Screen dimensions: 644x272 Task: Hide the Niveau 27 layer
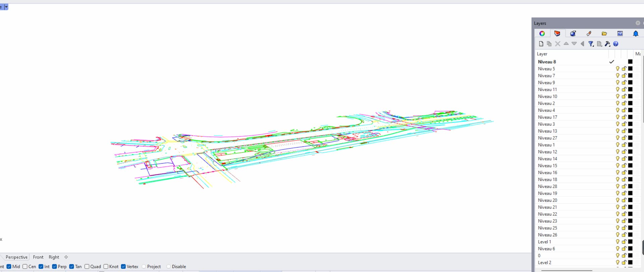pyautogui.click(x=618, y=138)
